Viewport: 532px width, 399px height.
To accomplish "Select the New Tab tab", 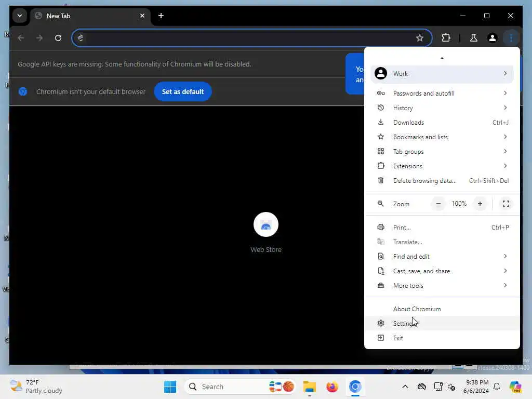I will coord(90,16).
